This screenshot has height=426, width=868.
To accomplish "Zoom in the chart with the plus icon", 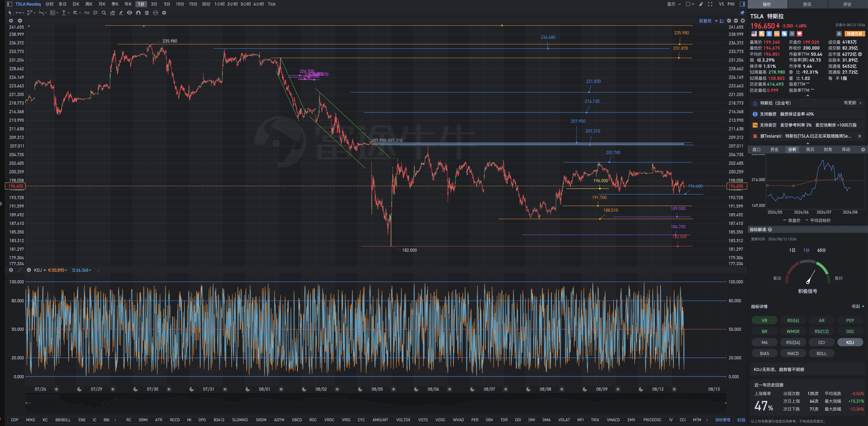I will tap(743, 21).
